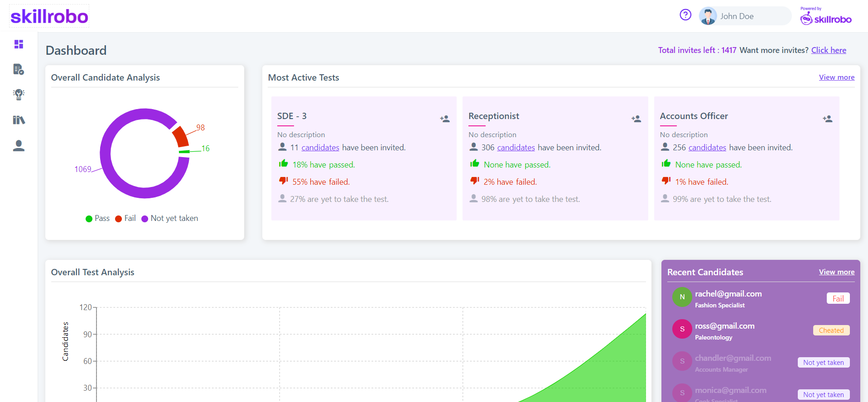Screen dimensions: 868x402
Task: Select the rachel@gmail.com candidate entry
Action: point(761,298)
